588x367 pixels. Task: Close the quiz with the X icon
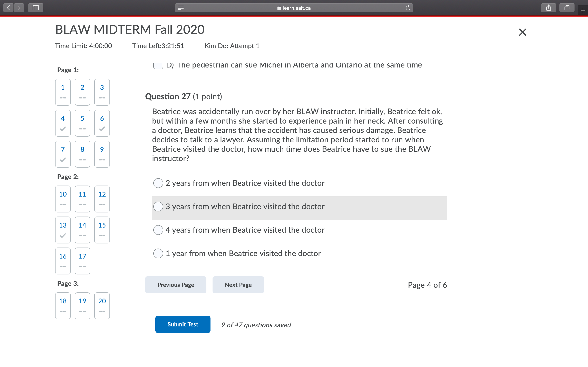pyautogui.click(x=522, y=32)
